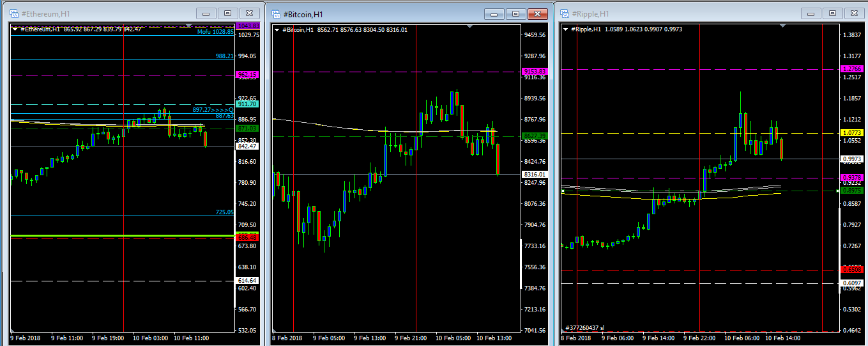Click '10 Feb 13:00' on Bitcoin time axis
The width and height of the screenshot is (868, 346).
pos(493,338)
